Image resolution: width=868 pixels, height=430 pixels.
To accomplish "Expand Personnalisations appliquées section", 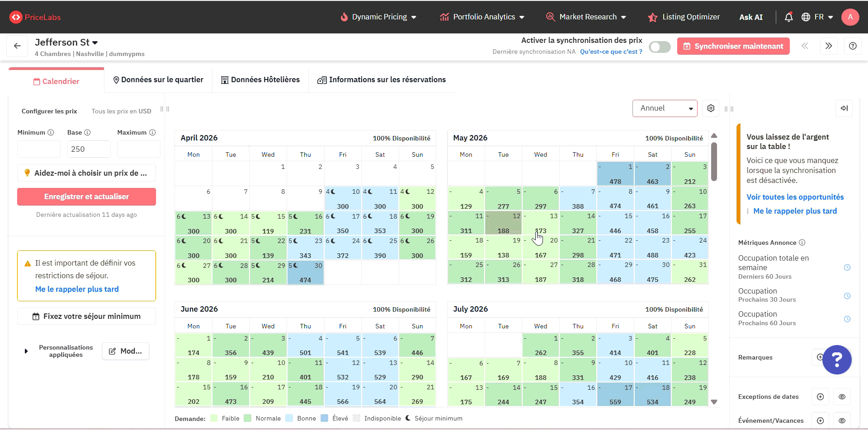I will click(x=26, y=351).
